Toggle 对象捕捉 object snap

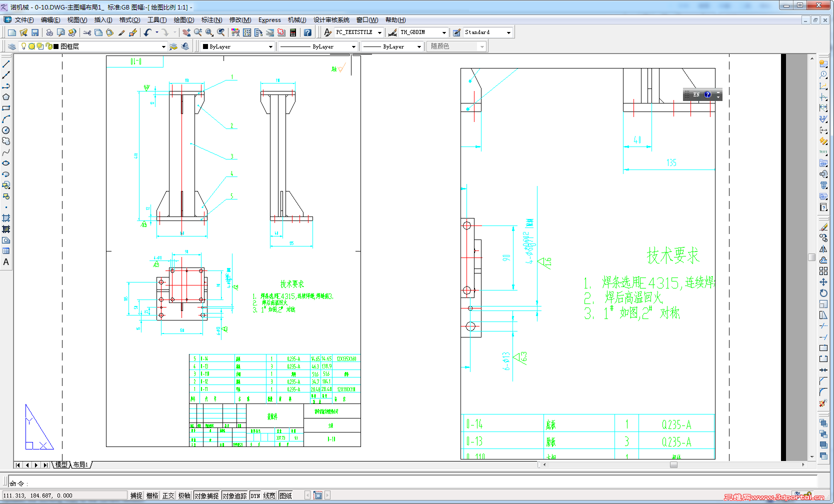pyautogui.click(x=206, y=495)
